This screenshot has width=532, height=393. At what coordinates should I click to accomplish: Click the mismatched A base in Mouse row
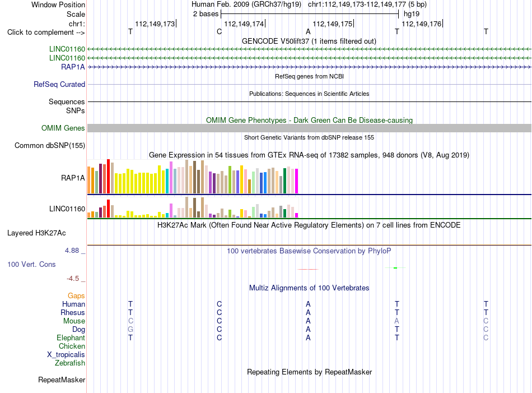coord(396,321)
